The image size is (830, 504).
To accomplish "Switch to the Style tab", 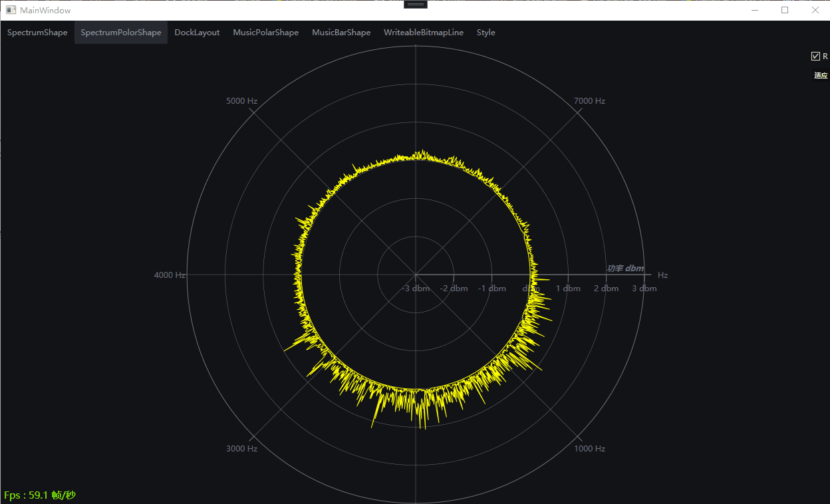I will [x=485, y=33].
